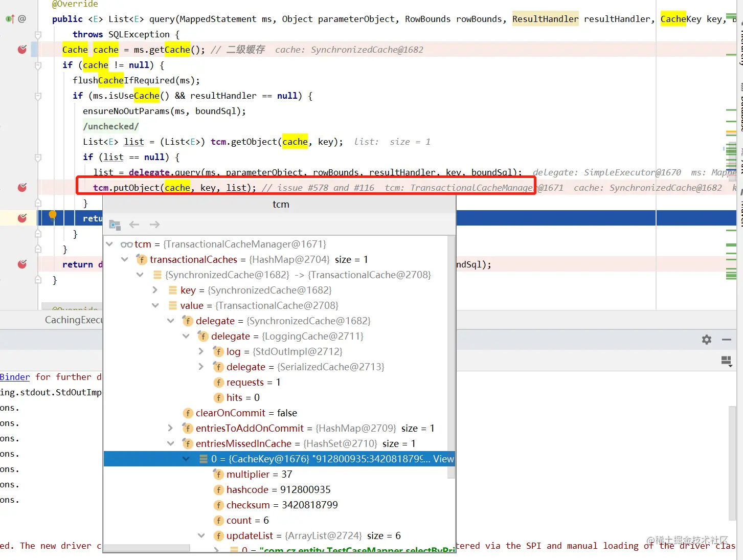The width and height of the screenshot is (743, 560).
Task: Click the View link on the CacheKey row
Action: 443,459
